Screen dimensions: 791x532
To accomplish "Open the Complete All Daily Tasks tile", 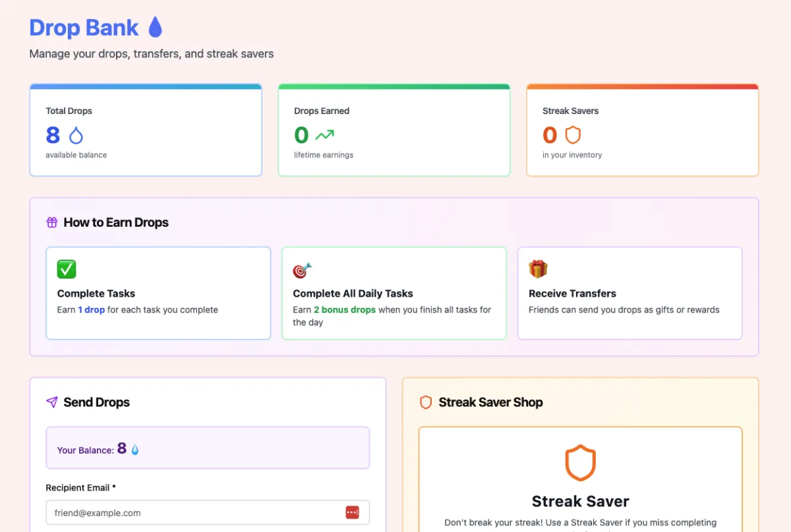I will click(x=394, y=293).
